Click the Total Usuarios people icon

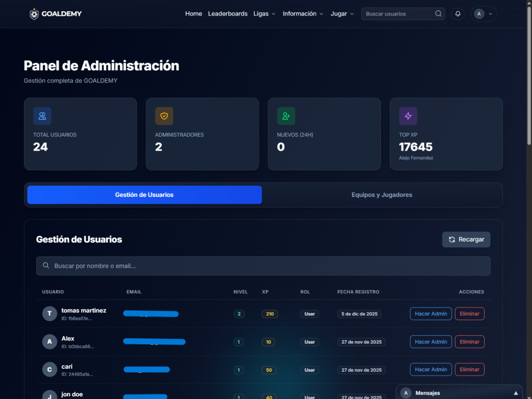(x=42, y=116)
